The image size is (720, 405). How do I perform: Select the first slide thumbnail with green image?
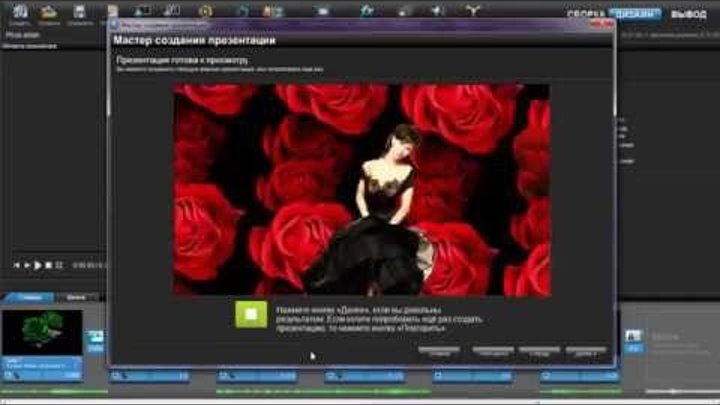(42, 333)
